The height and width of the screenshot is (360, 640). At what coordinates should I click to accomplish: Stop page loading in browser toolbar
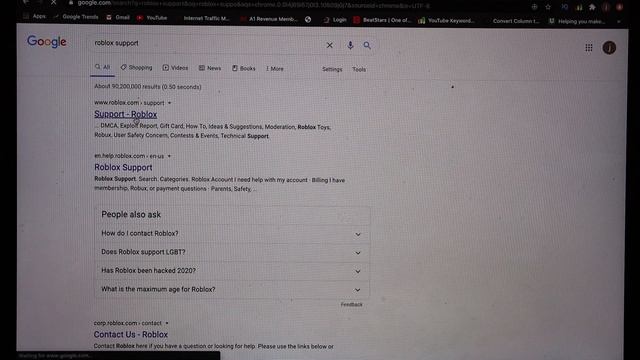pos(53,2)
